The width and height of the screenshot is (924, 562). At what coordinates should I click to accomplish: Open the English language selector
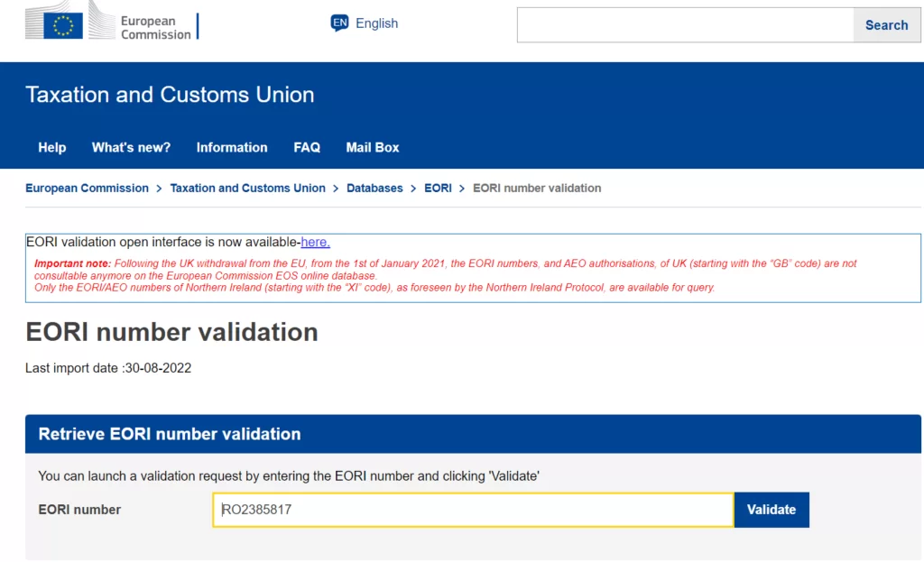click(376, 23)
